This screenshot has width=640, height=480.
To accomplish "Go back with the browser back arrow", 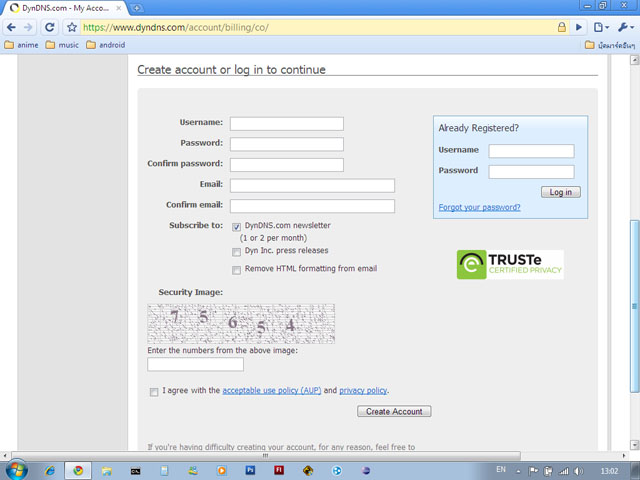I will tap(11, 27).
